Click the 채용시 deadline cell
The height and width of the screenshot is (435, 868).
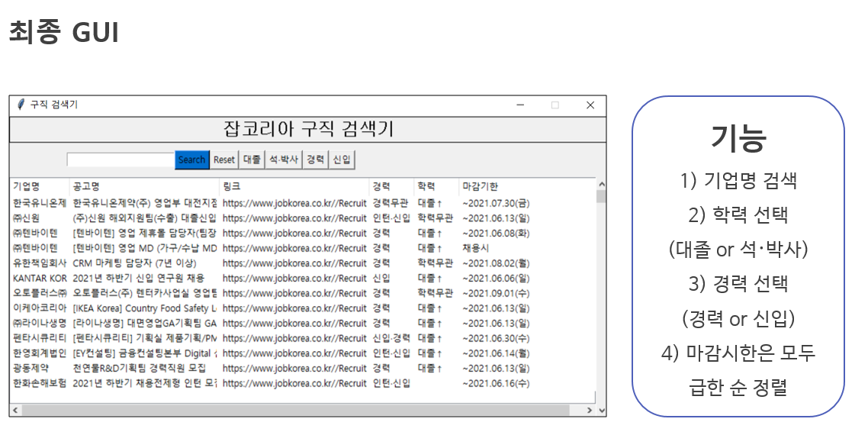(x=475, y=248)
